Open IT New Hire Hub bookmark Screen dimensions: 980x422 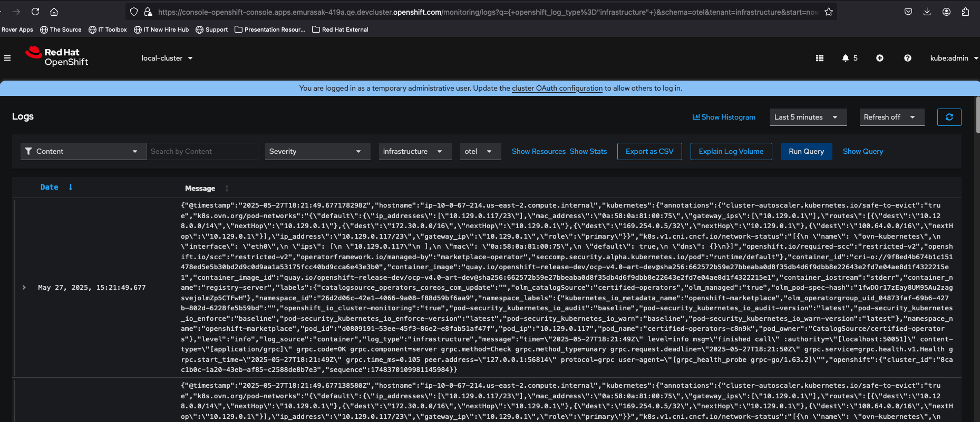pos(161,30)
